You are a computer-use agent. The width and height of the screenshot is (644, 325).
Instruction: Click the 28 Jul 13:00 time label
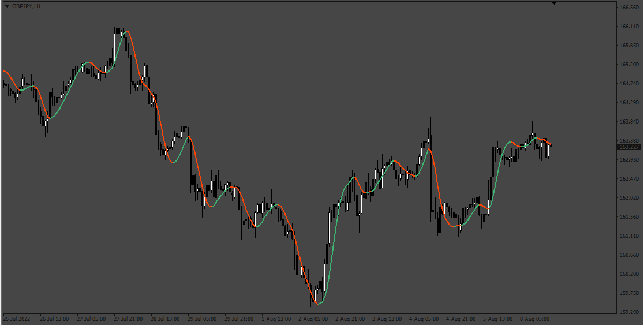pyautogui.click(x=165, y=319)
